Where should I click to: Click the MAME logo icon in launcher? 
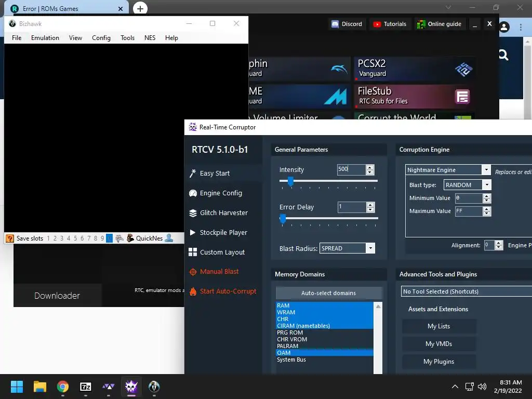click(335, 96)
